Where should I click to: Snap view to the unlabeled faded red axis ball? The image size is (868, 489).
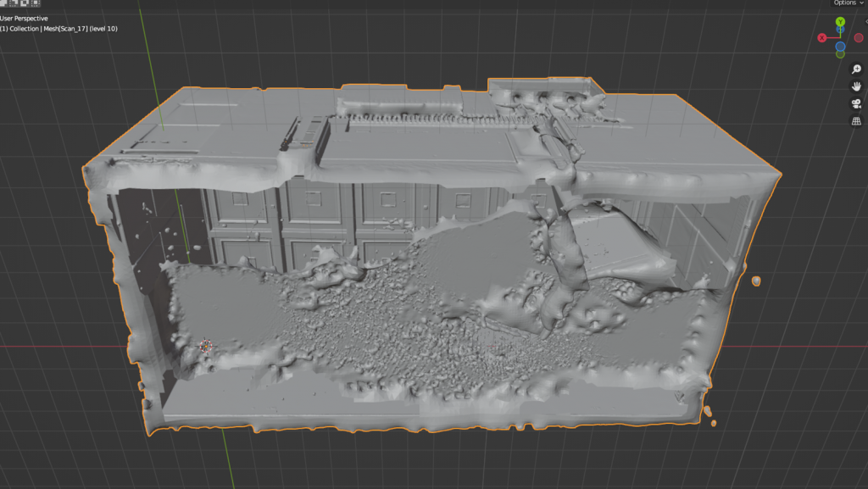point(858,38)
